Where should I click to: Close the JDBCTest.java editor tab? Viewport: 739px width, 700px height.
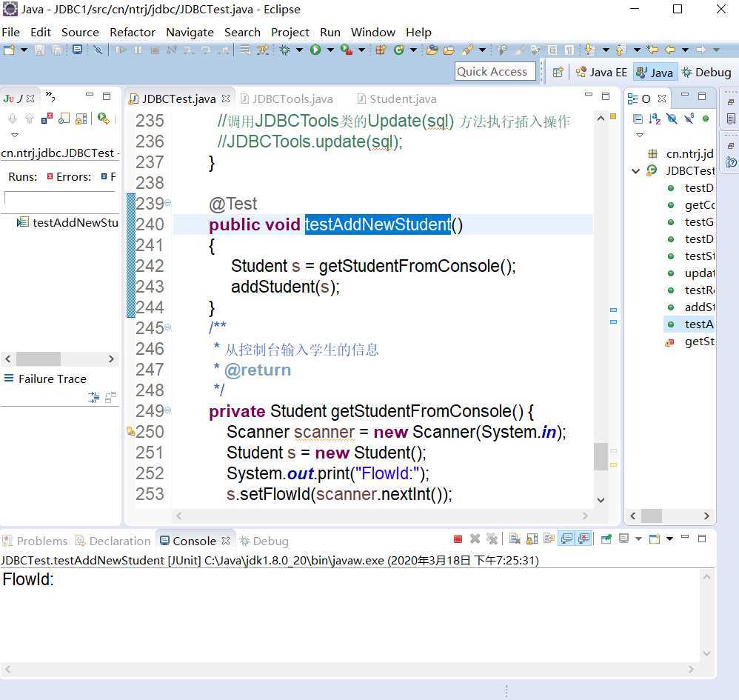point(226,99)
